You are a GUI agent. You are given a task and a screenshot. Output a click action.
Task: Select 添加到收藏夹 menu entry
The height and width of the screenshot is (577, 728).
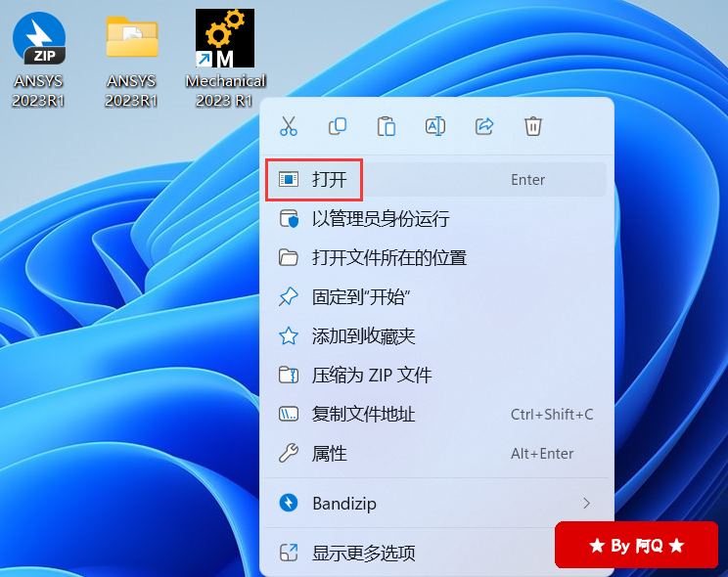click(435, 336)
